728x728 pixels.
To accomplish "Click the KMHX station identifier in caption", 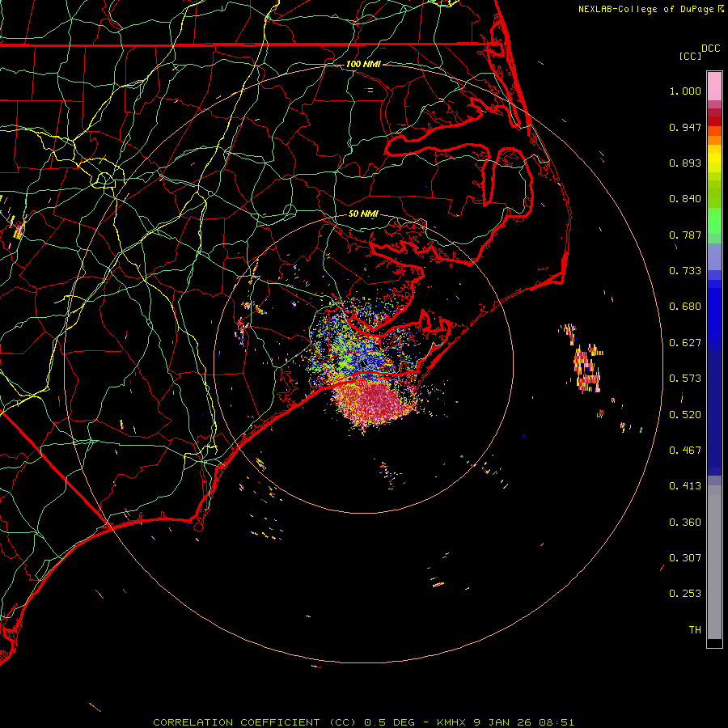I will tap(453, 722).
